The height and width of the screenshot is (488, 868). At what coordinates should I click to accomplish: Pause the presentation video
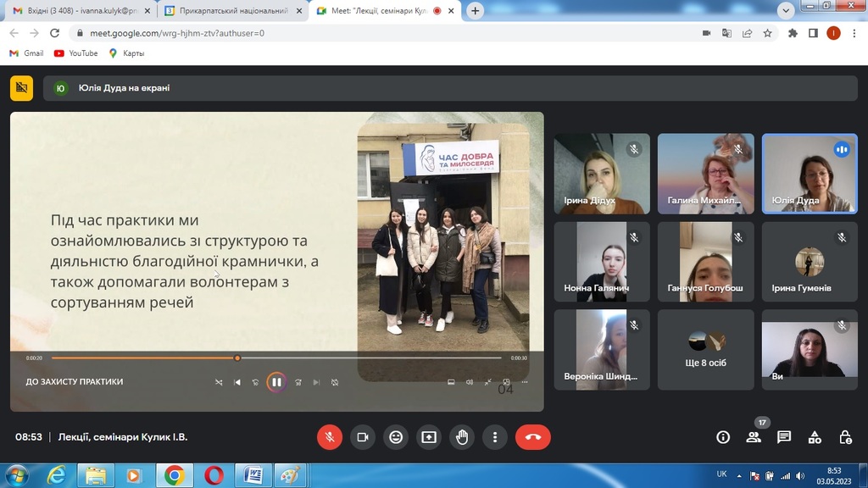pyautogui.click(x=276, y=382)
